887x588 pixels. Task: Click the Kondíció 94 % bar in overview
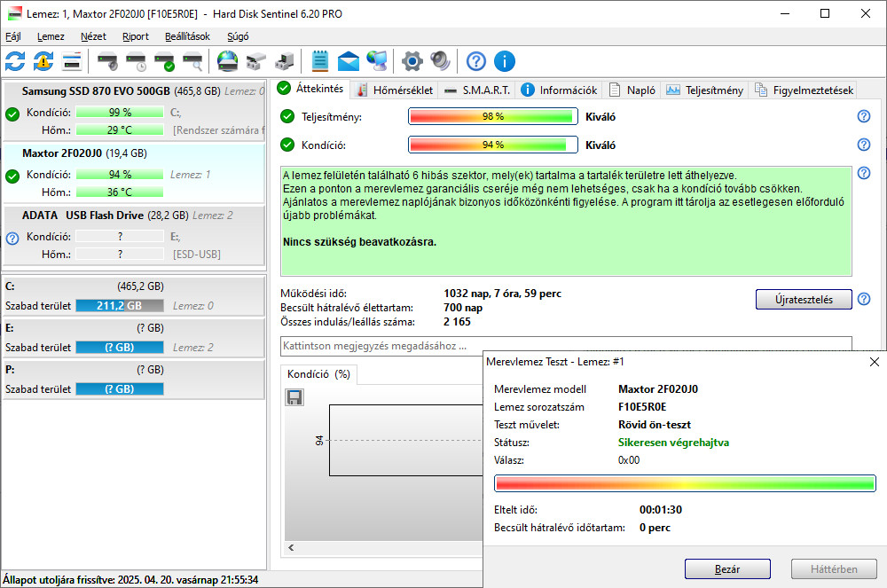[492, 145]
